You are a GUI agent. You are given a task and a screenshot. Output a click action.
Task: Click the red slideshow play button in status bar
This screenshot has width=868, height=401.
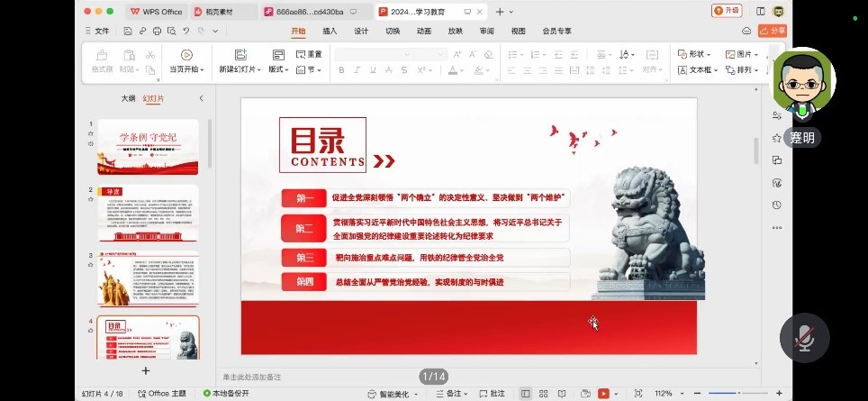603,394
